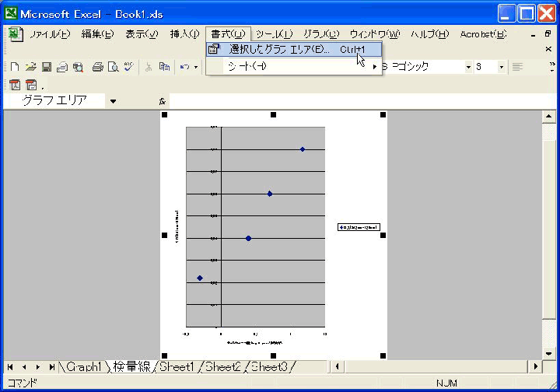Go to the last sheet tab button
The width and height of the screenshot is (560, 392).
click(x=51, y=366)
